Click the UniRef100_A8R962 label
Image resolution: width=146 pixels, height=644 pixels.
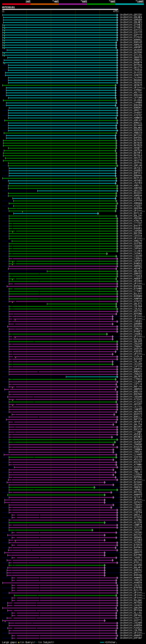(x=131, y=266)
